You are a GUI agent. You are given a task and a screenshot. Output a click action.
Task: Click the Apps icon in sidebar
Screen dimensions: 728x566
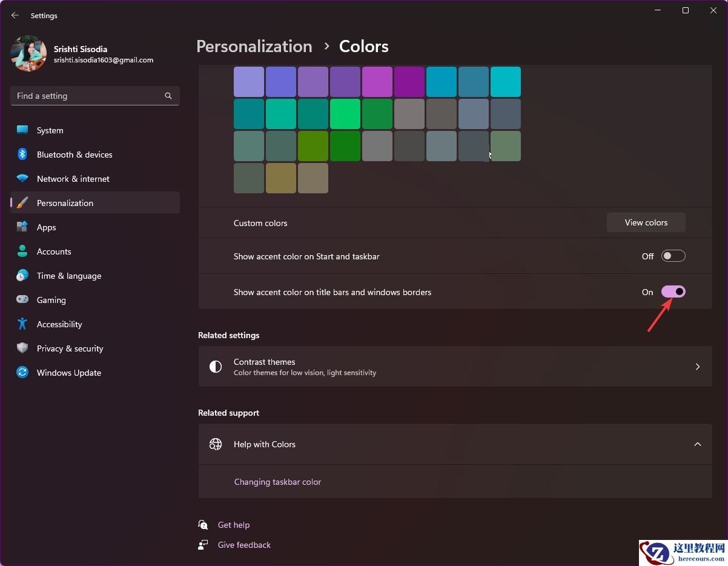coord(22,227)
